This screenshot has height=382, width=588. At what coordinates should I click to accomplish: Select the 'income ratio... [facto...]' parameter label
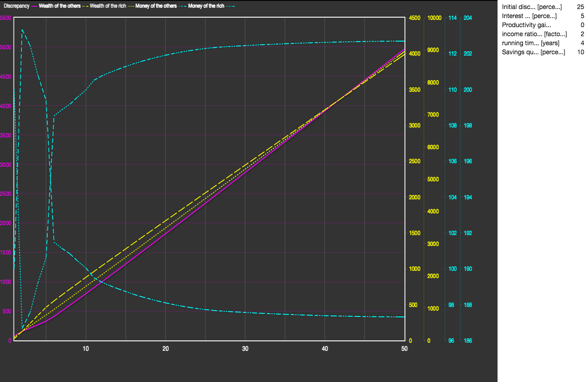point(534,34)
